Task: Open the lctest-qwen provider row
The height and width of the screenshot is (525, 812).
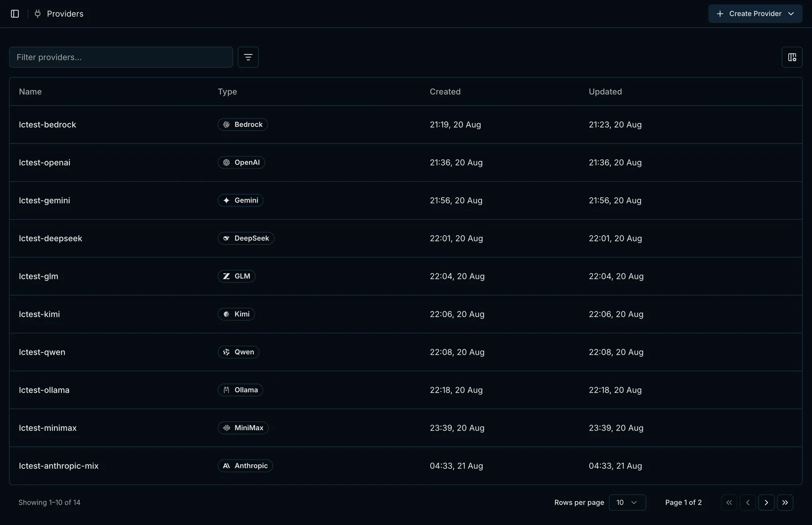Action: click(x=405, y=352)
